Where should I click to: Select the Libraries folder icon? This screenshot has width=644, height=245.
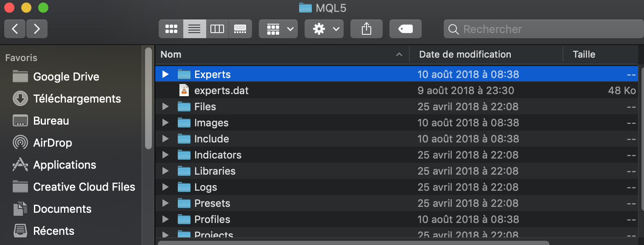pyautogui.click(x=184, y=171)
